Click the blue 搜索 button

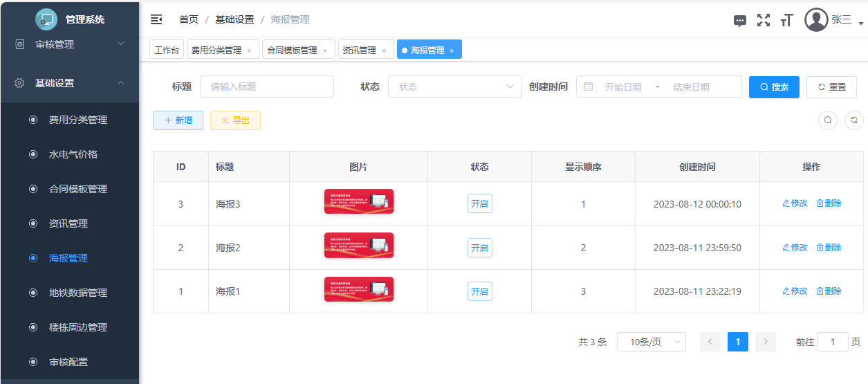[x=774, y=87]
